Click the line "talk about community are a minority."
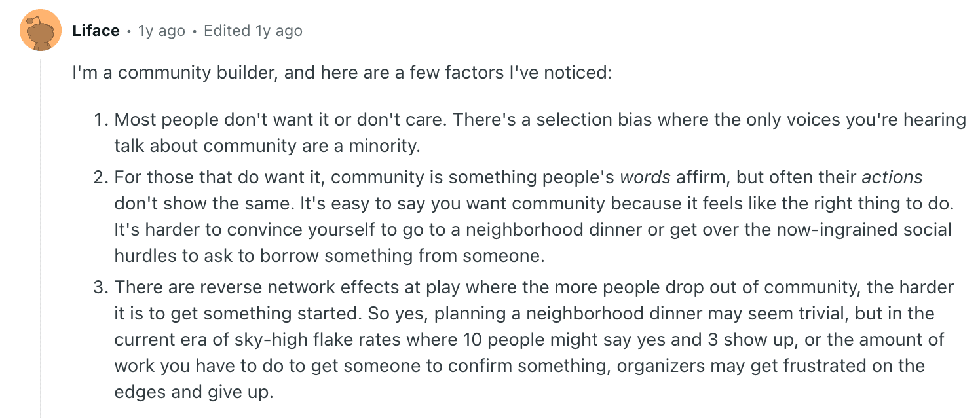 coord(267,146)
